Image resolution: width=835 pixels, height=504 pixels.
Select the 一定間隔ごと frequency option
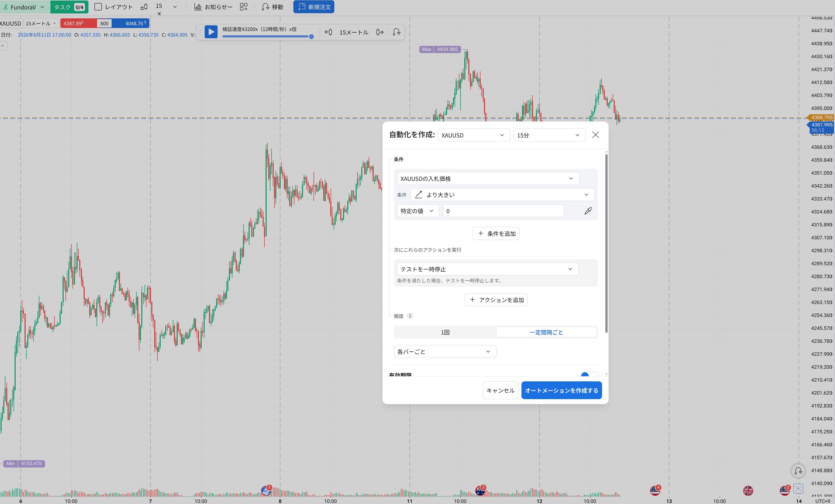(546, 332)
